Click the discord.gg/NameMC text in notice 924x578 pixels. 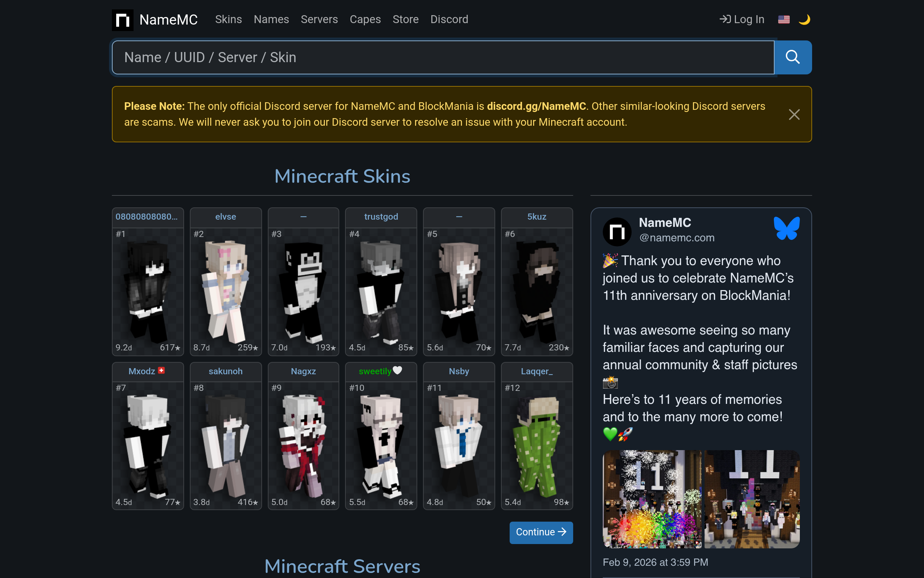point(536,106)
